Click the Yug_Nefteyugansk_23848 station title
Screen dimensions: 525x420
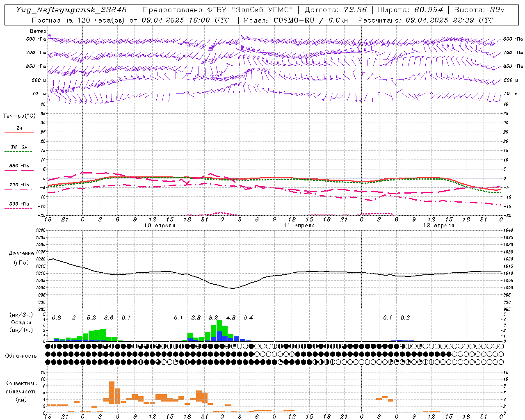click(x=71, y=10)
